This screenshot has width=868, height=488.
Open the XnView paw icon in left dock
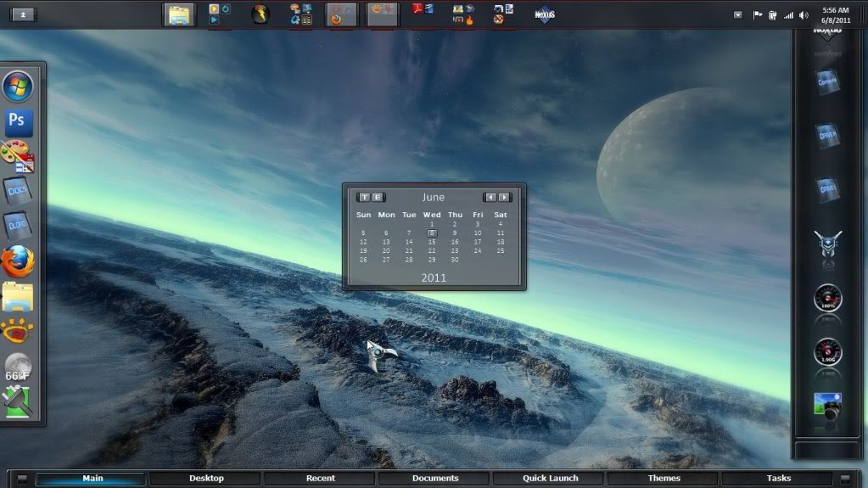coord(17,331)
